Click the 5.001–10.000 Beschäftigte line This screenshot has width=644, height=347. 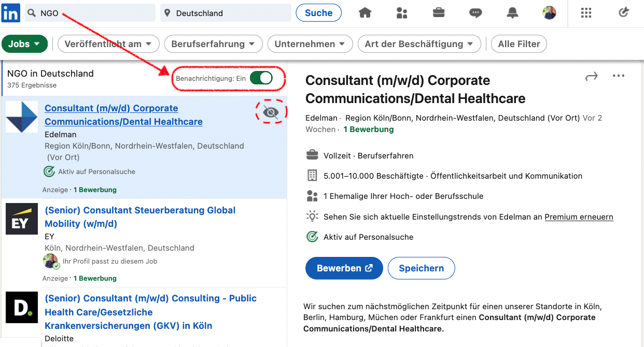point(453,176)
